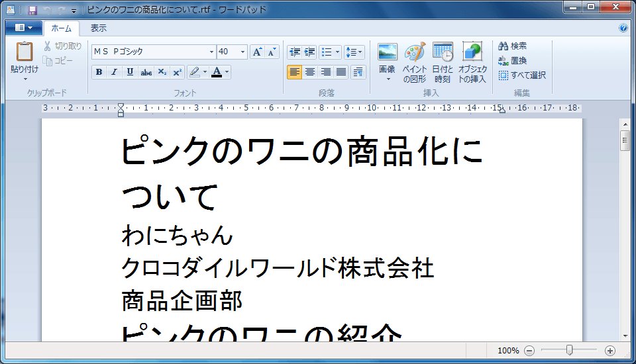Click Increase Indent icon
636x364 pixels.
309,52
